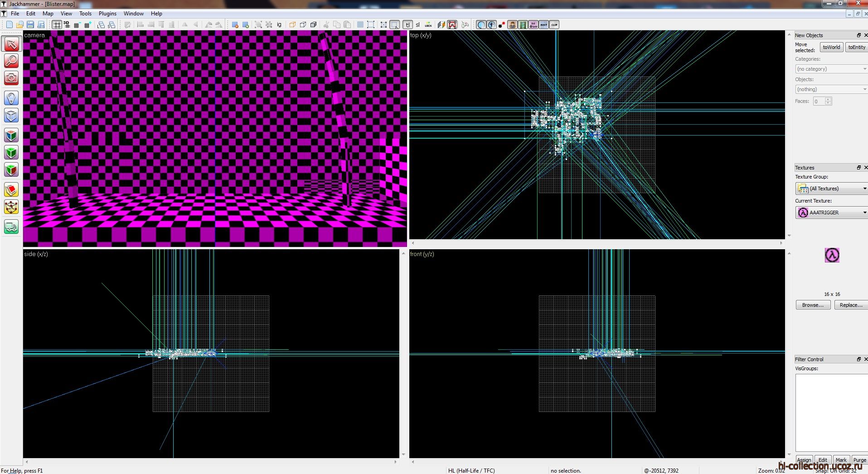
Task: Open a map file from toolbar
Action: tap(19, 24)
